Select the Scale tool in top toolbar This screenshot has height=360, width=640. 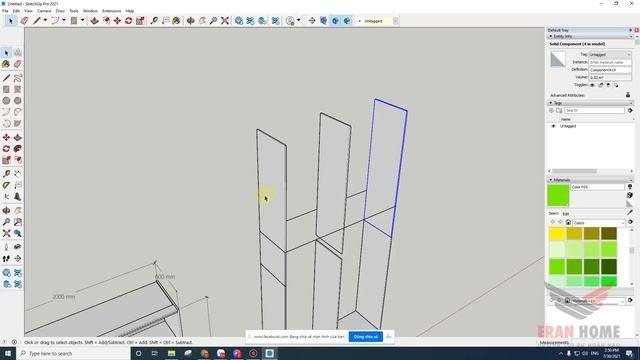click(x=140, y=20)
